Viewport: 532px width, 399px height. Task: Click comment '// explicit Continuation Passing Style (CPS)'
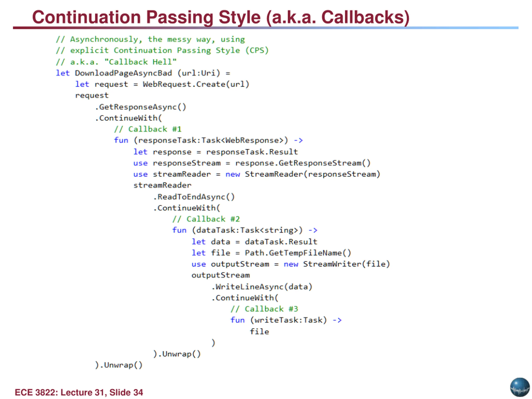pyautogui.click(x=162, y=50)
